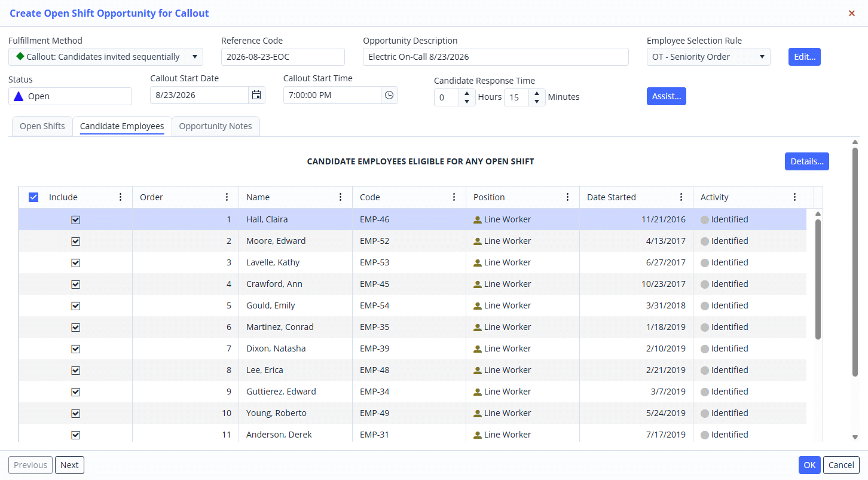Image resolution: width=868 pixels, height=480 pixels.
Task: Decrease Candidate Response Time hours
Action: tap(467, 101)
